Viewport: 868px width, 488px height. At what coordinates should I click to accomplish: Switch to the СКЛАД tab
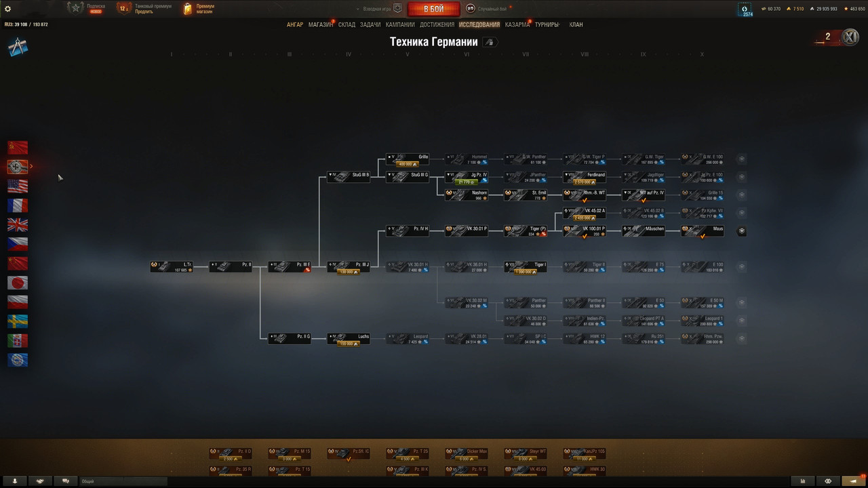pyautogui.click(x=347, y=25)
